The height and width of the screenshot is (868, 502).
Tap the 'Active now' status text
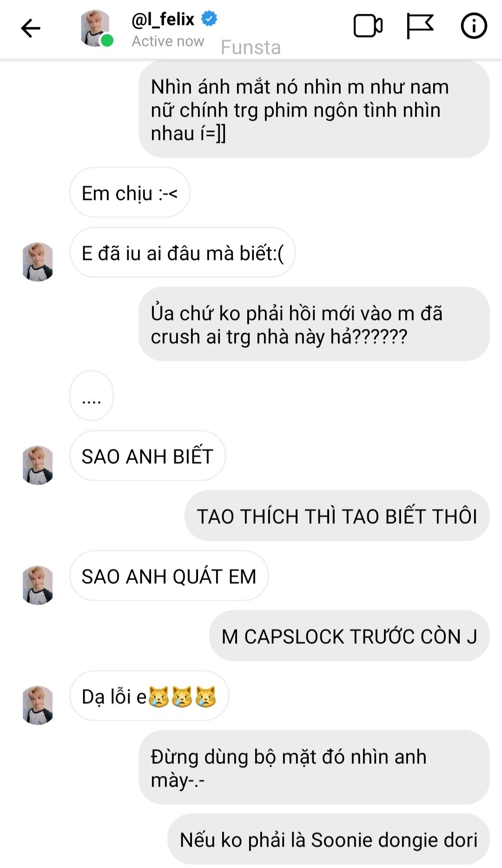click(x=168, y=41)
